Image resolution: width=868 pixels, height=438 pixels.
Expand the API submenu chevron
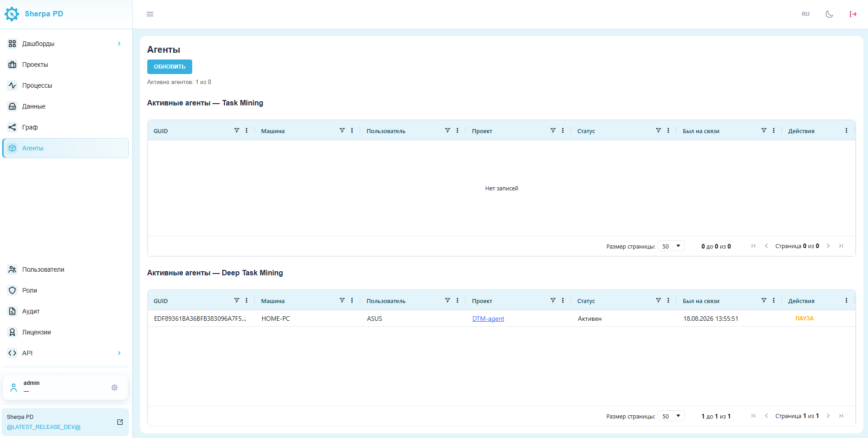click(119, 353)
